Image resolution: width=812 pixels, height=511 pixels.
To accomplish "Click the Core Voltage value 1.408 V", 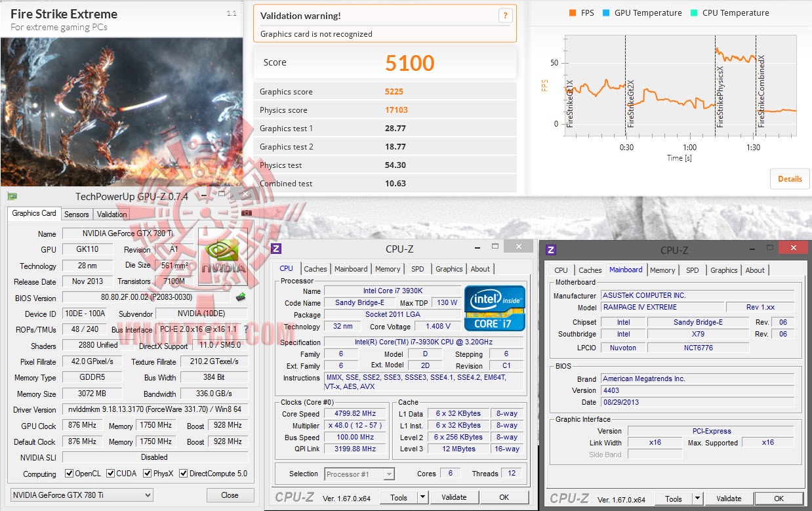I will click(x=438, y=326).
